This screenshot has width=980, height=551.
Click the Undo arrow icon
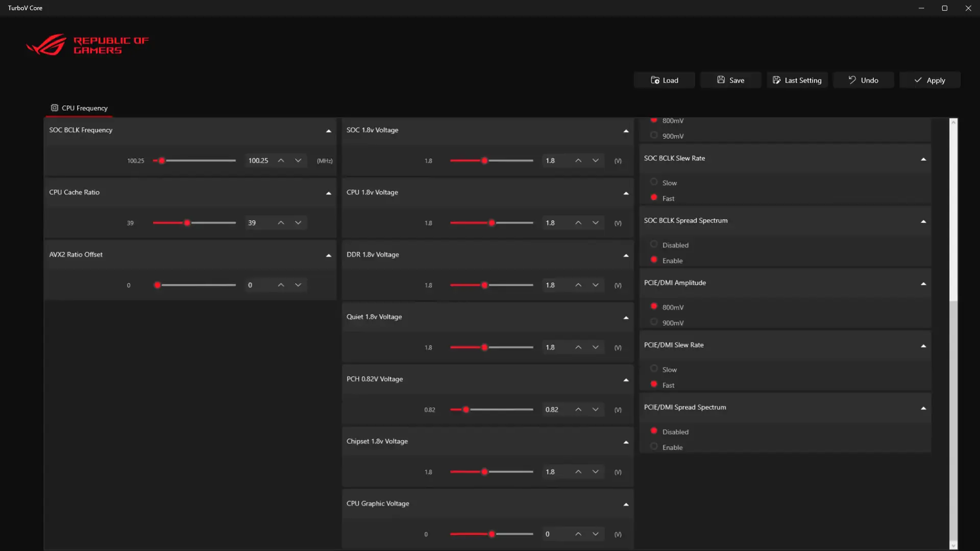(852, 80)
